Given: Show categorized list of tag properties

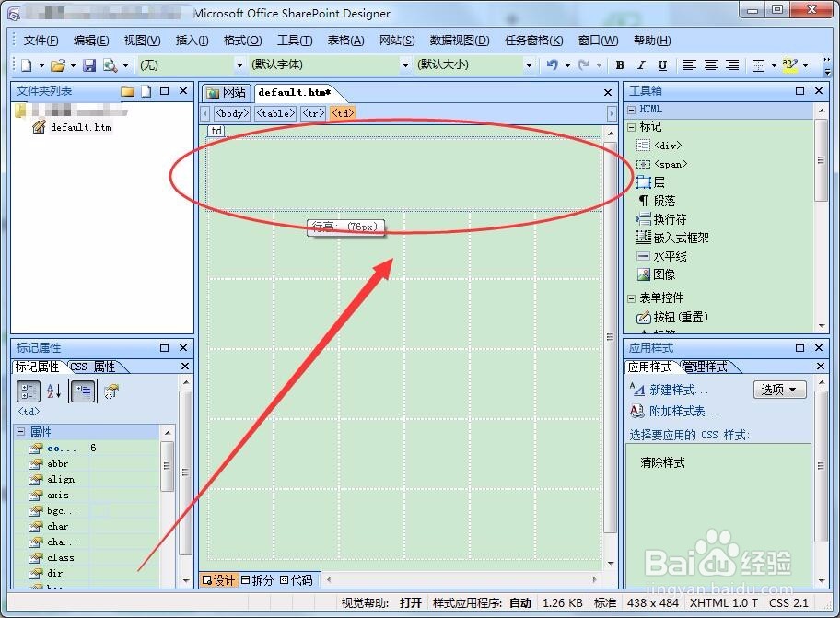Looking at the screenshot, I should point(29,391).
